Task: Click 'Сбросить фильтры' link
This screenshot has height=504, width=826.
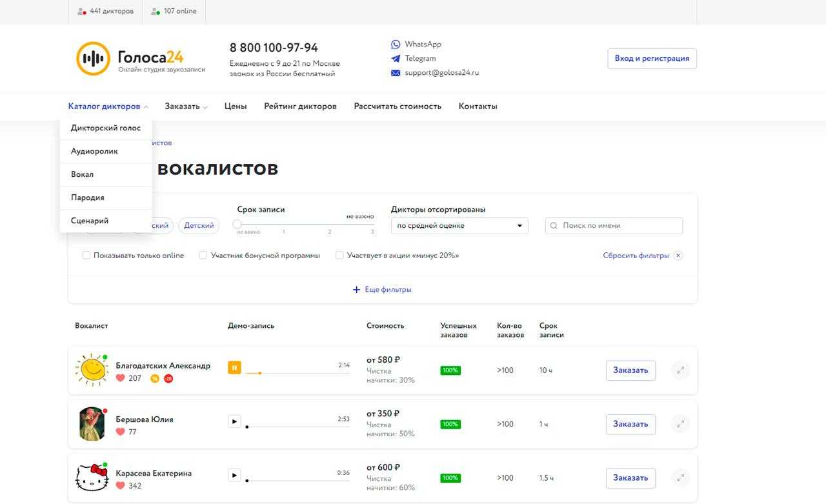Action: [x=636, y=256]
